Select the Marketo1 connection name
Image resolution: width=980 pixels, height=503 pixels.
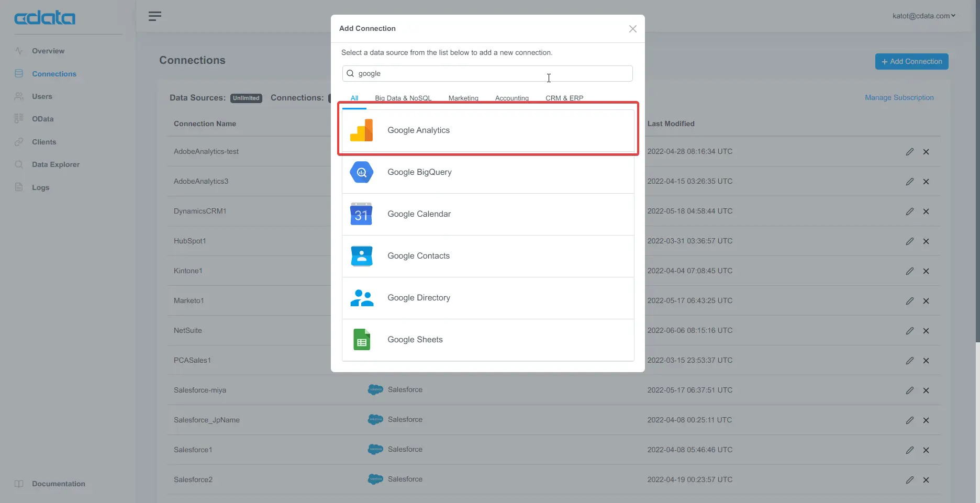click(189, 300)
